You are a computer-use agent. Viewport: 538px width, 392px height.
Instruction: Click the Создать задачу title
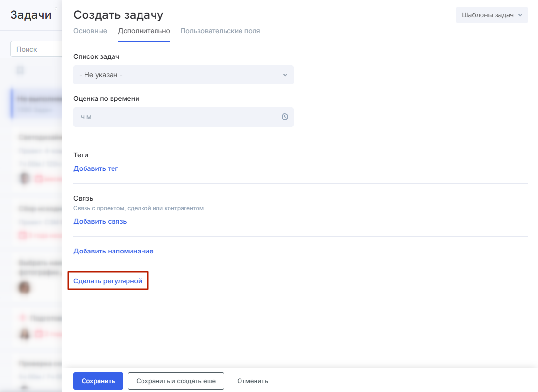(x=118, y=15)
